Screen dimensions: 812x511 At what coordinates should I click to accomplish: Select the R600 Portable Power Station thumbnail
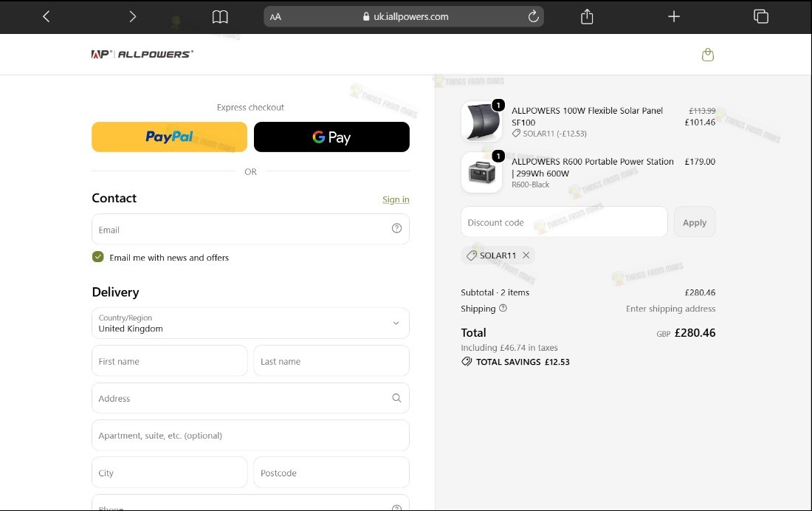(481, 172)
